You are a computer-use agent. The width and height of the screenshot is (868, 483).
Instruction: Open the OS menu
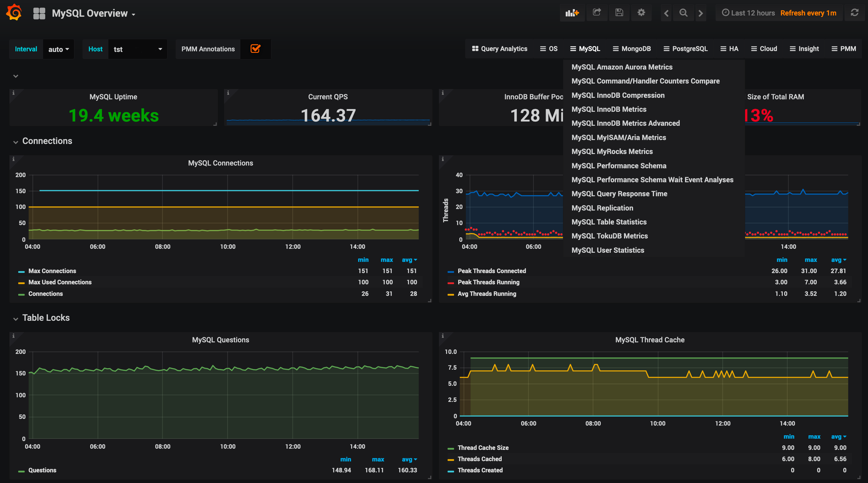(548, 49)
